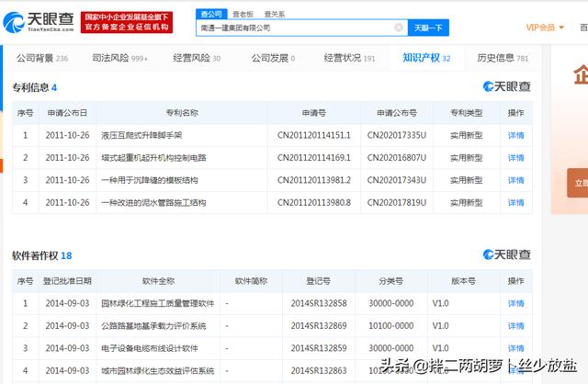This screenshot has width=588, height=384.
Task: View 详情 for patent 一种用于沉降缝的模板结构
Action: click(x=516, y=180)
